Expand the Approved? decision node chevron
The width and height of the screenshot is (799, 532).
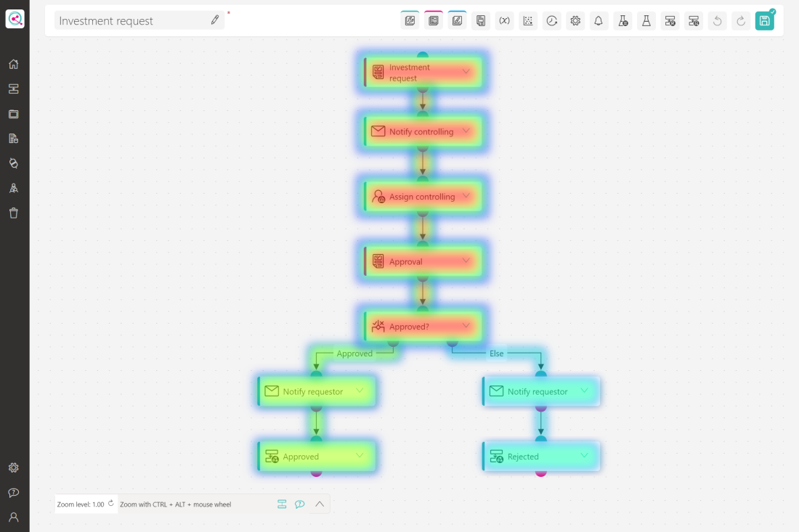tap(466, 326)
